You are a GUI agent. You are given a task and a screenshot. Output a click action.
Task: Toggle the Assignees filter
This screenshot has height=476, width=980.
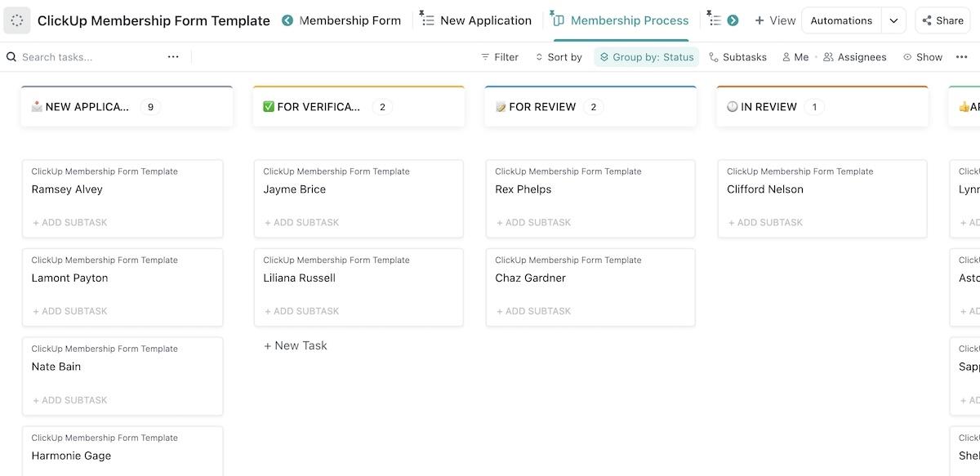click(854, 57)
